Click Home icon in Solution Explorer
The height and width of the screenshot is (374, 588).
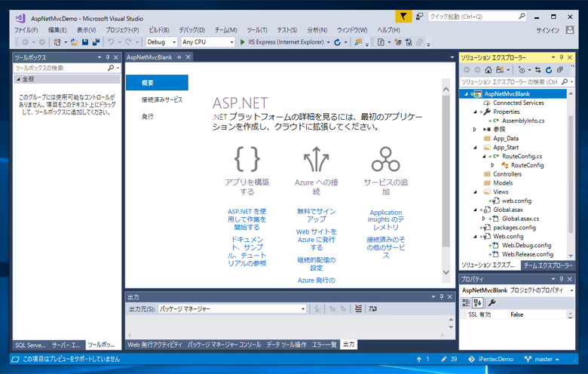[x=488, y=70]
